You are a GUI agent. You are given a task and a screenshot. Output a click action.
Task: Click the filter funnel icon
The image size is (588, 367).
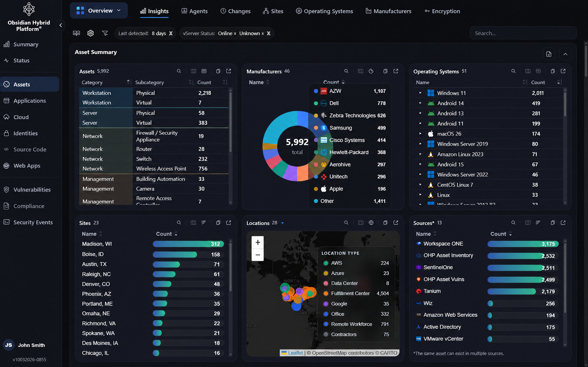click(105, 33)
